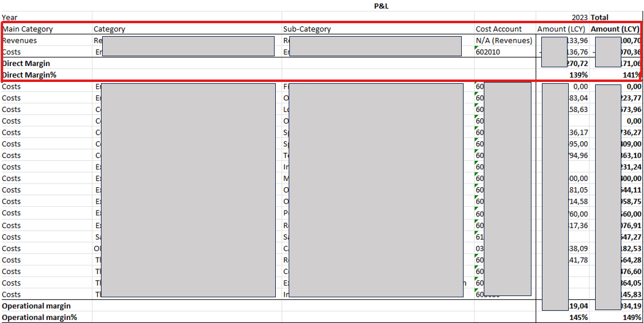Click the total direct margin amount ending 71,06
Image resolution: width=644 pixels, height=323 pixels.
pyautogui.click(x=631, y=64)
